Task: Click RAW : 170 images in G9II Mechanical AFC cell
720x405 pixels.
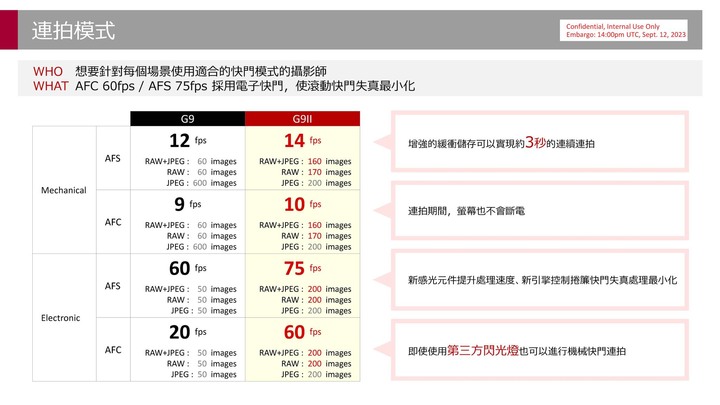Action: (316, 236)
